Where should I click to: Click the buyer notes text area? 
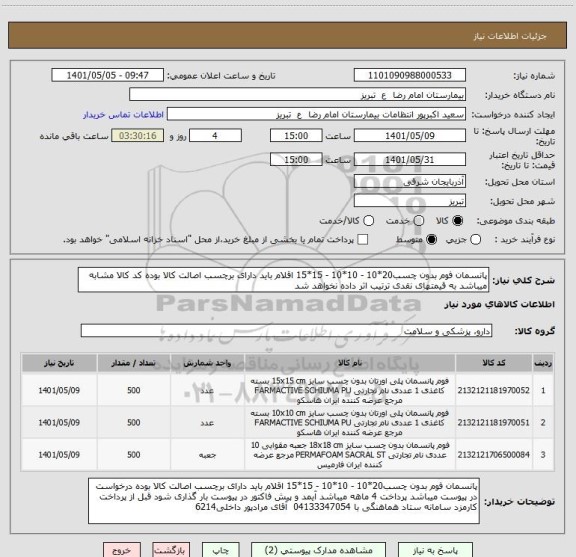coord(284,501)
